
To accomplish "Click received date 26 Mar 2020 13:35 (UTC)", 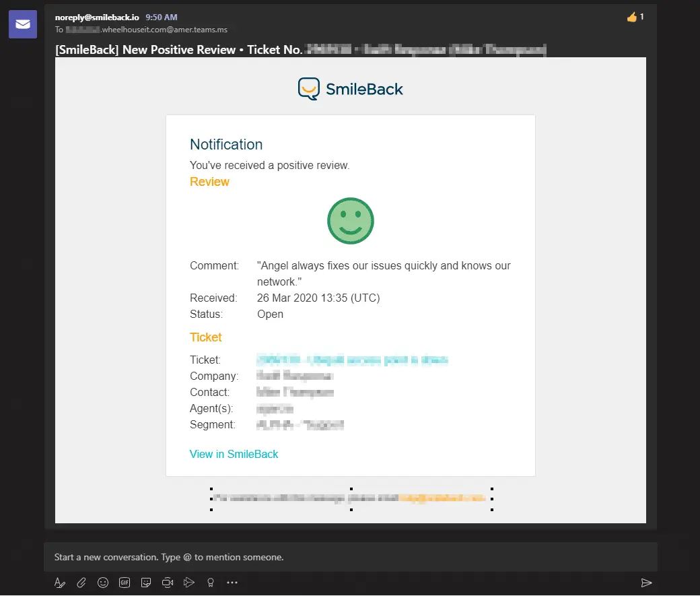I will [x=318, y=298].
